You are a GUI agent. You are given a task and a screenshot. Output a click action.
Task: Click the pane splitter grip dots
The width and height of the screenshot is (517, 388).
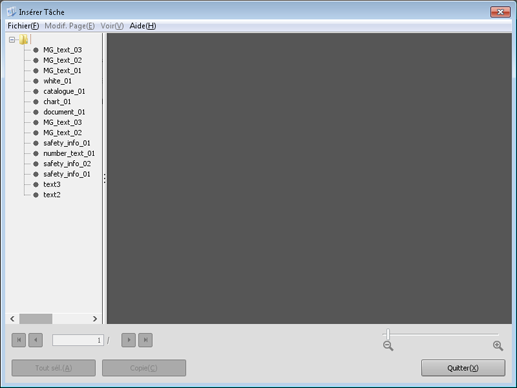coord(105,178)
